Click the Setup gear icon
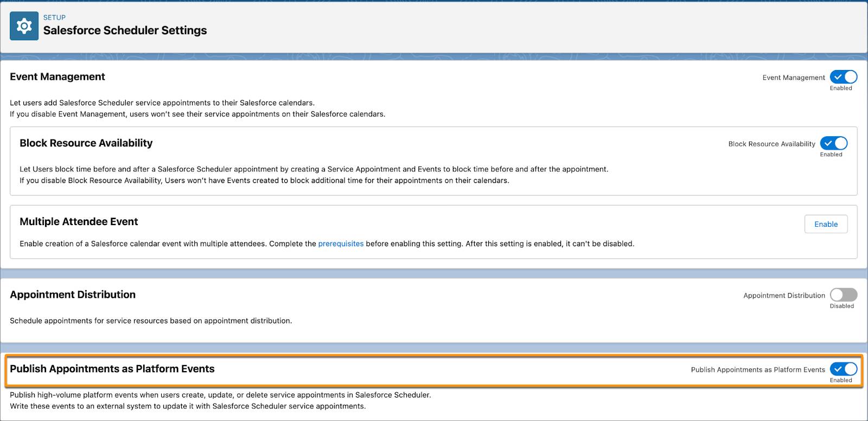 click(x=24, y=26)
